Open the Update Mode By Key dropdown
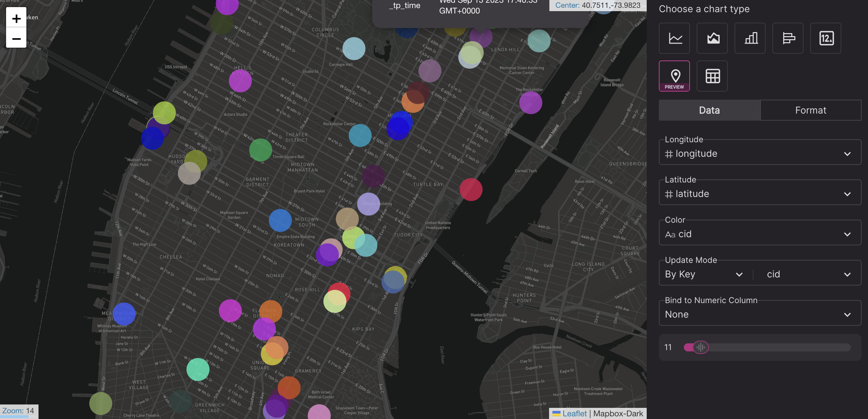 pyautogui.click(x=704, y=274)
